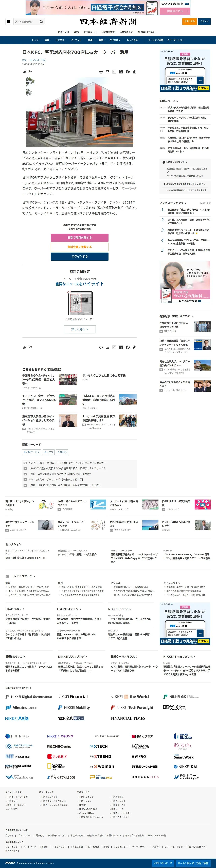216x868 pixels.
Task: Expand the マーケット navigation dropdown
Action: click(77, 40)
